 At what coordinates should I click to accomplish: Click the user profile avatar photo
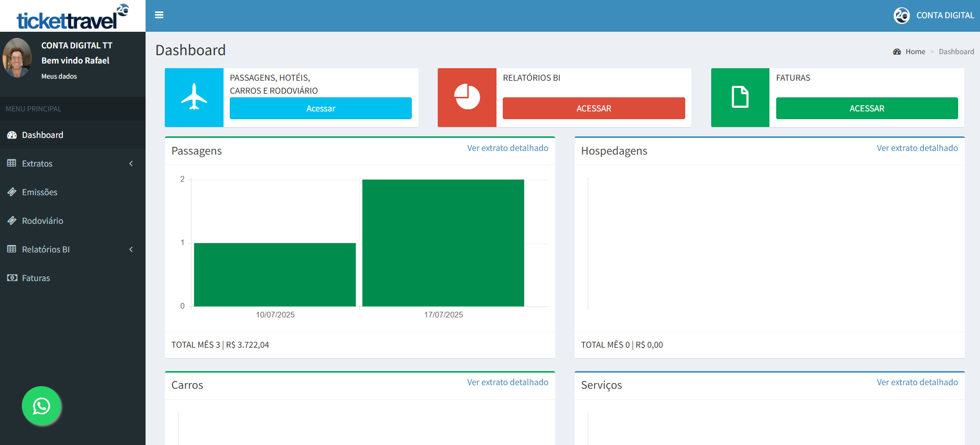point(17,58)
